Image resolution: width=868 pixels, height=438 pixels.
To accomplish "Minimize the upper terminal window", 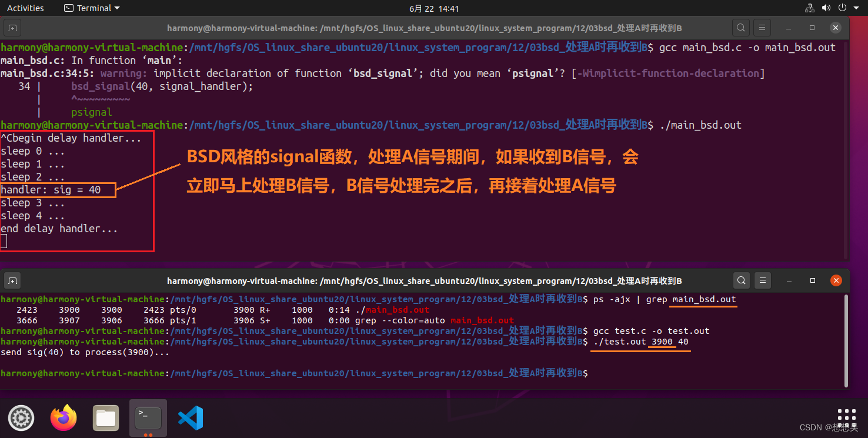I will pyautogui.click(x=789, y=28).
